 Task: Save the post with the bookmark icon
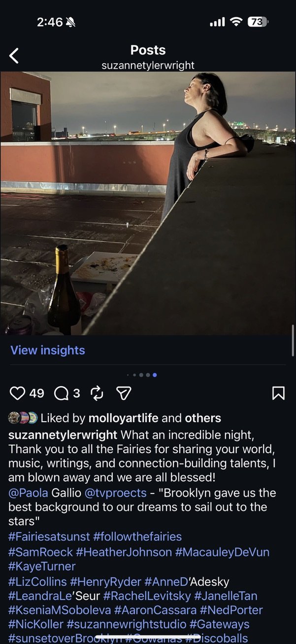click(278, 393)
